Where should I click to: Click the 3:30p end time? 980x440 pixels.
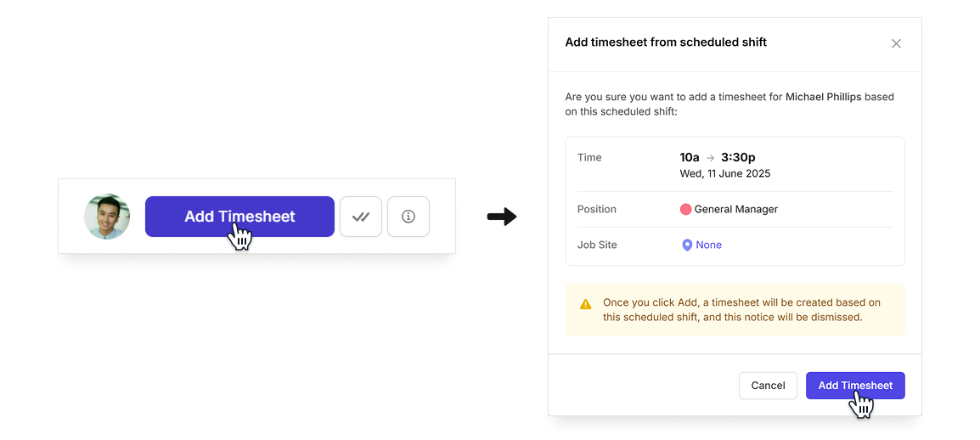738,157
